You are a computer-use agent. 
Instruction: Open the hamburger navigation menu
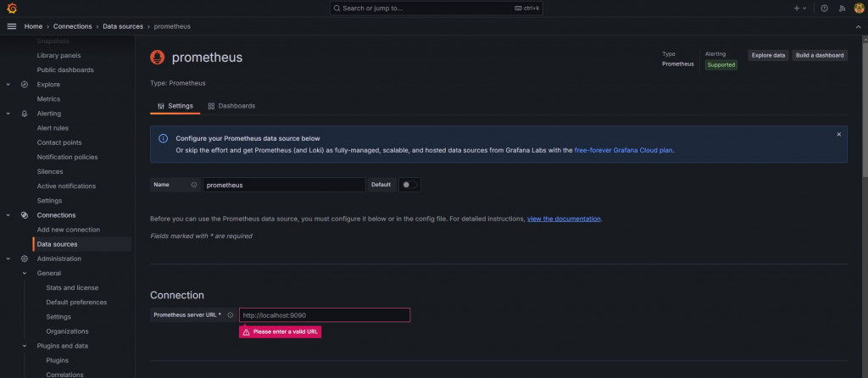(12, 26)
